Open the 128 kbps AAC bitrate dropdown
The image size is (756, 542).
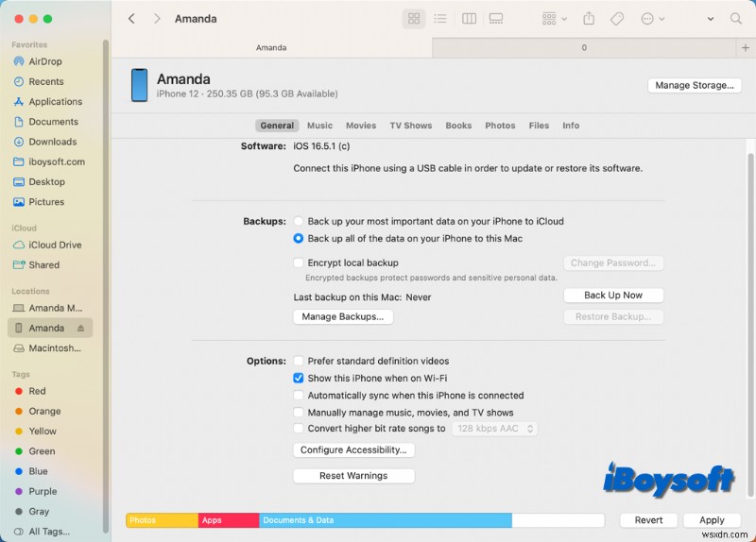click(x=494, y=429)
